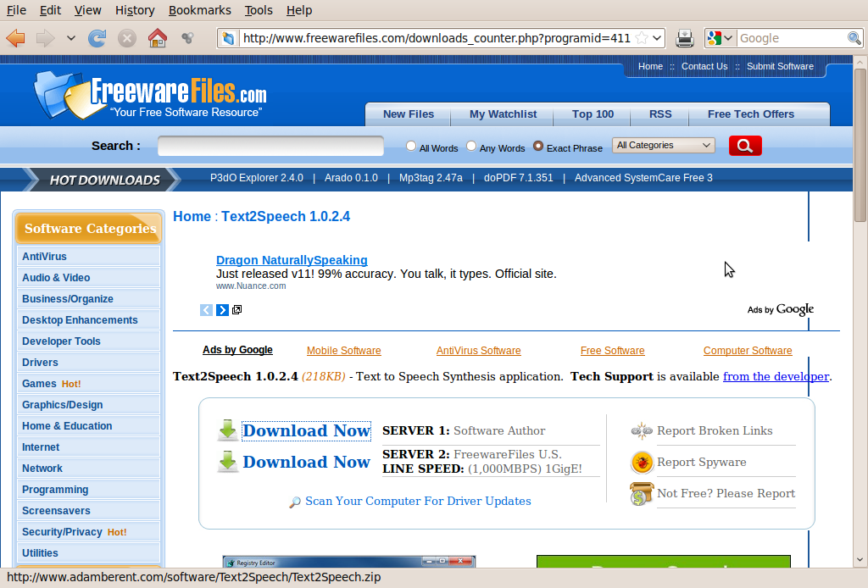Focus the browser Google search box
The image size is (868, 588).
(793, 38)
